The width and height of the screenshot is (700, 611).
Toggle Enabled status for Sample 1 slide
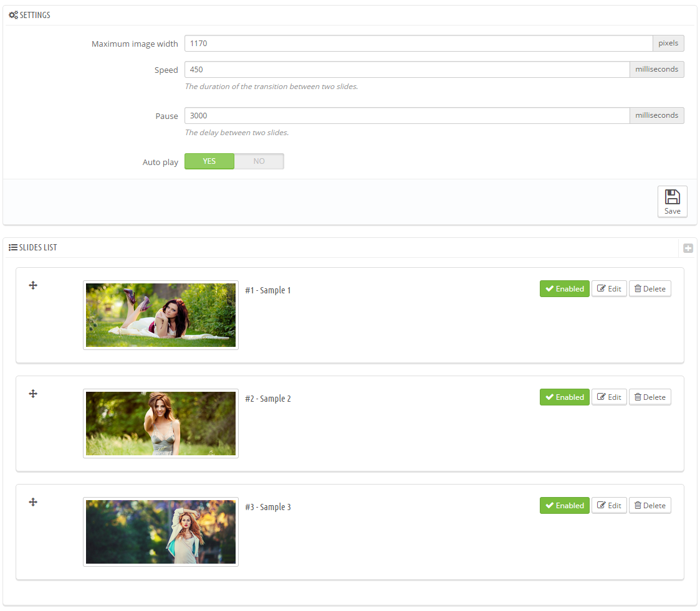pyautogui.click(x=565, y=289)
